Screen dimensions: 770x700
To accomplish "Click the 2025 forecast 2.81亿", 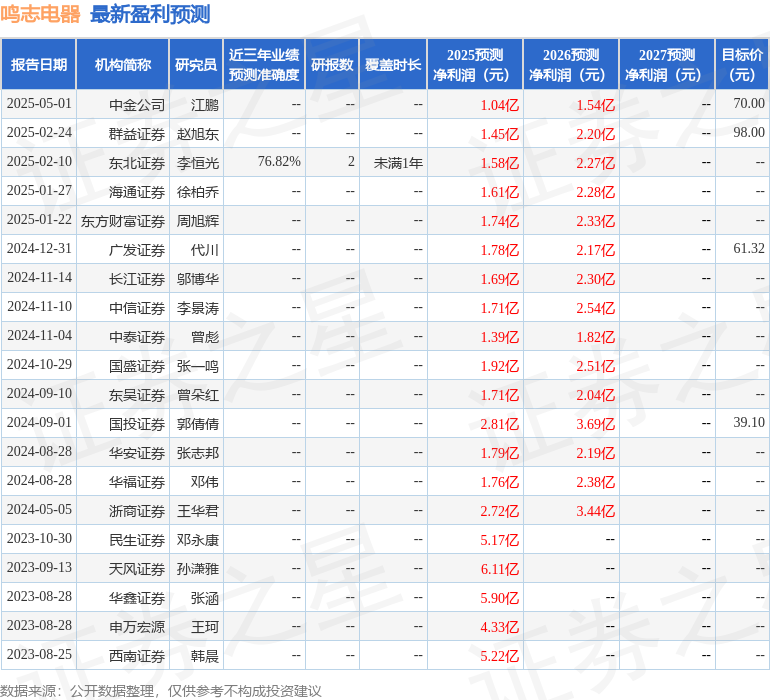I will [499, 423].
